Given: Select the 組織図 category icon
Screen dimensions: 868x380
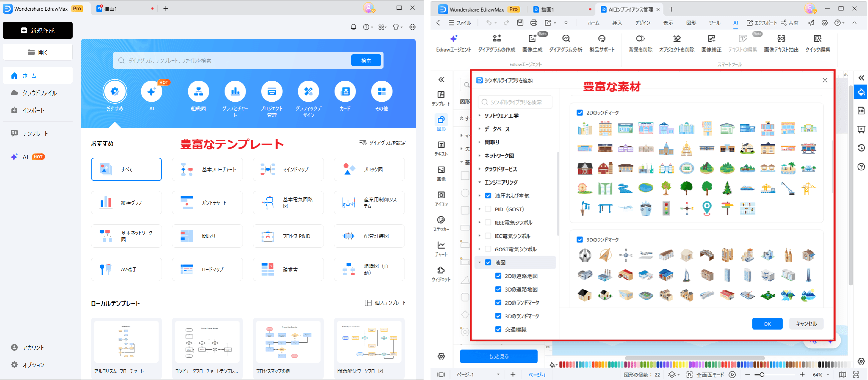Looking at the screenshot, I should 199,91.
